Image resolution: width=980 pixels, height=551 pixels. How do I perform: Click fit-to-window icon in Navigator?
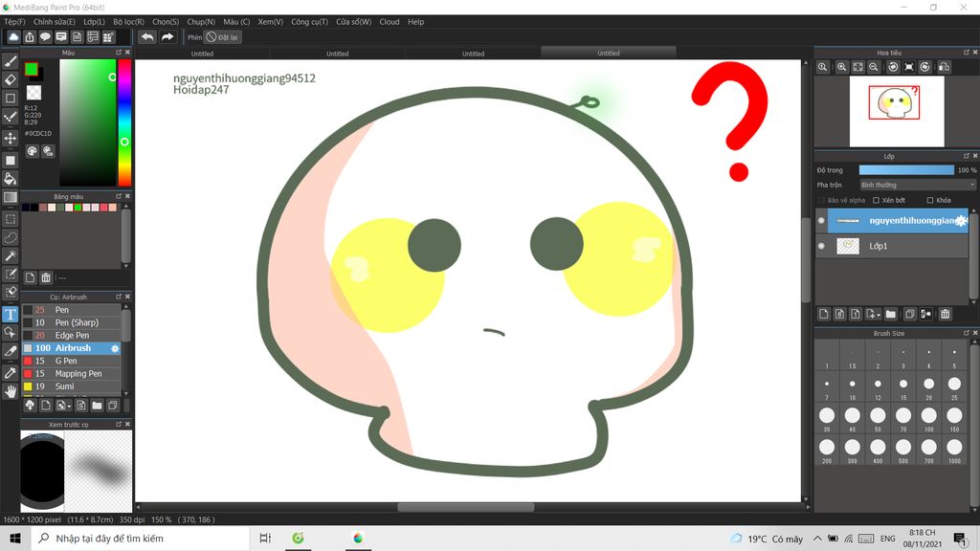tap(858, 67)
